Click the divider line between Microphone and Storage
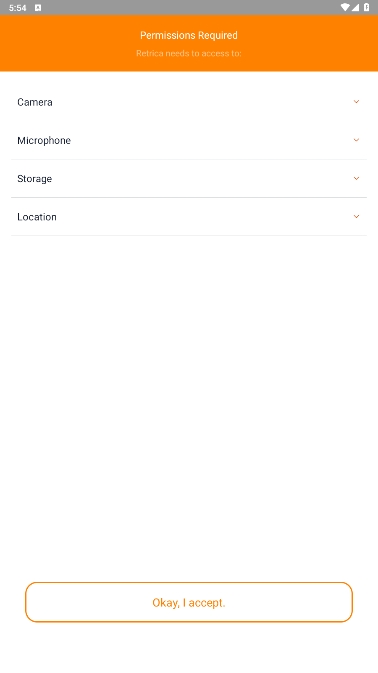378x673 pixels. pos(189,159)
